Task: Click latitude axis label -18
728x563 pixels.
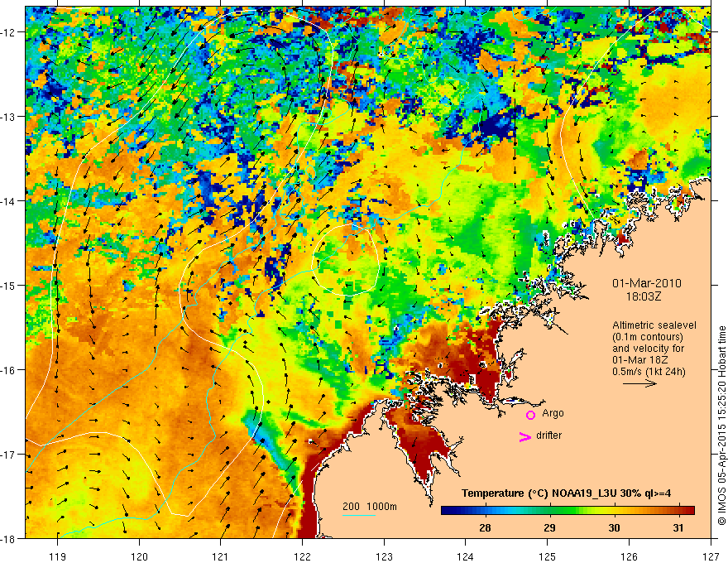Action: pyautogui.click(x=10, y=538)
